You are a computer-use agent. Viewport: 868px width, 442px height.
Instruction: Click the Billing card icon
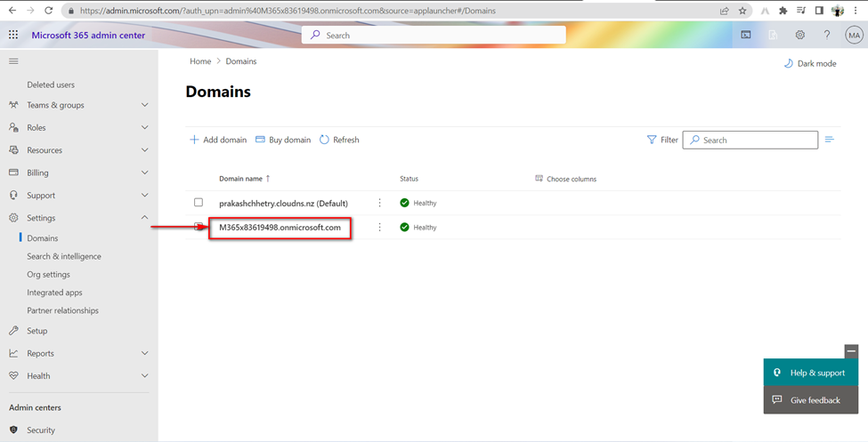(14, 173)
